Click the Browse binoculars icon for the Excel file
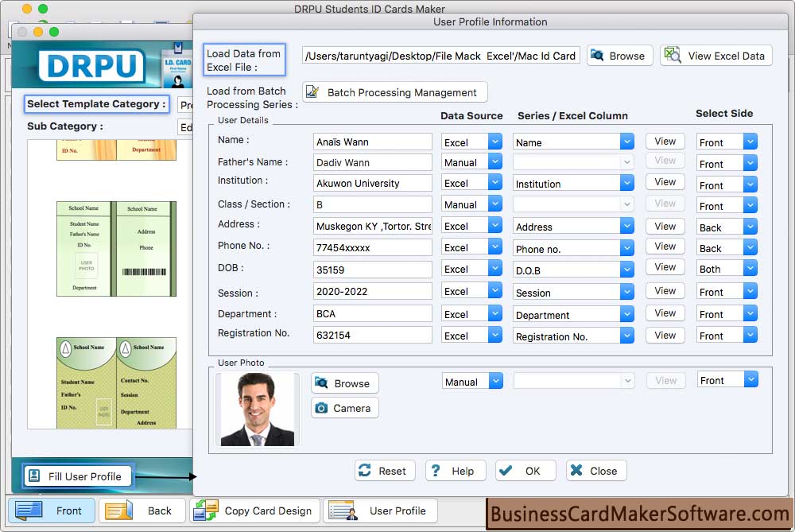The height and width of the screenshot is (532, 795). coord(597,56)
